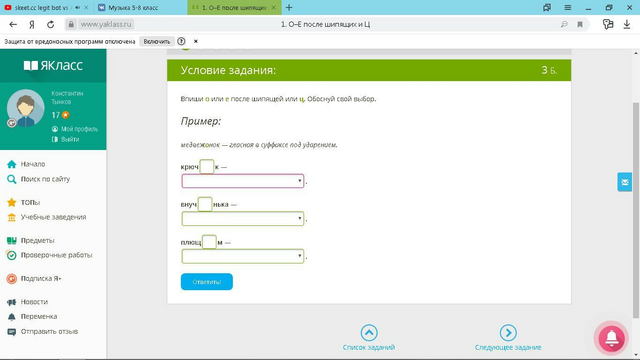The height and width of the screenshot is (360, 640).
Task: Switch to Музыка 5-8 класс tab
Action: (x=133, y=7)
